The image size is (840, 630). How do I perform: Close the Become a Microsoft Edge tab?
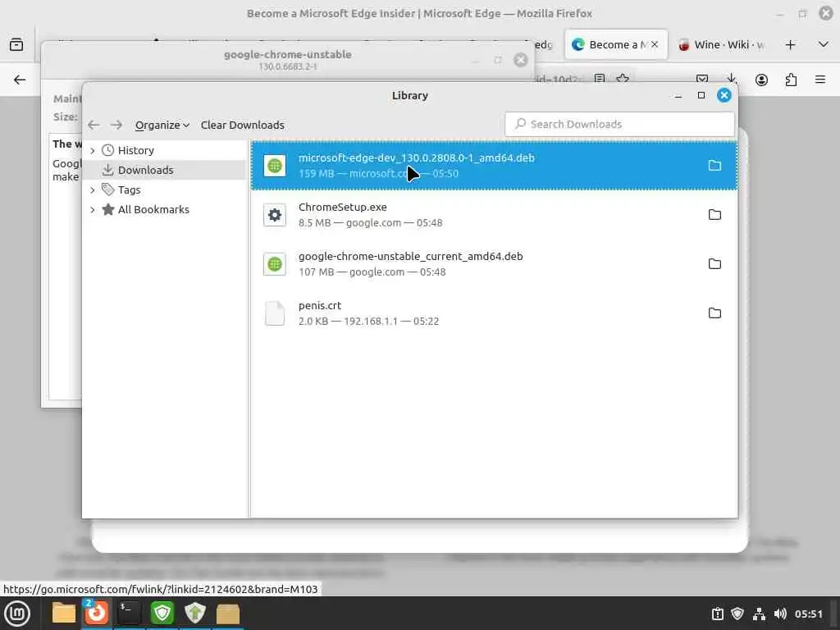(x=655, y=44)
